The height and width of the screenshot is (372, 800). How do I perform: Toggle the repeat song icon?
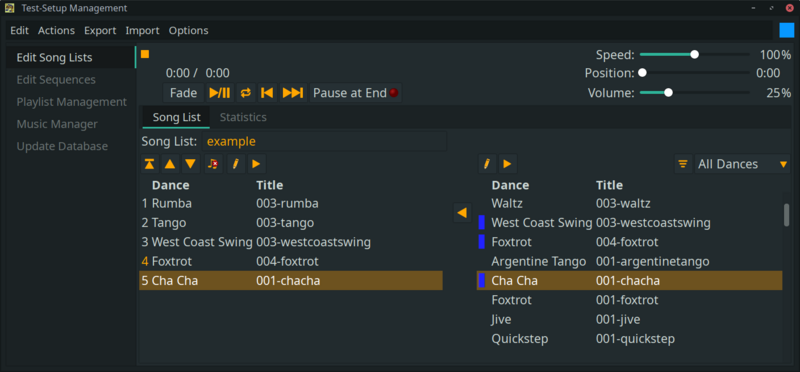pyautogui.click(x=246, y=93)
